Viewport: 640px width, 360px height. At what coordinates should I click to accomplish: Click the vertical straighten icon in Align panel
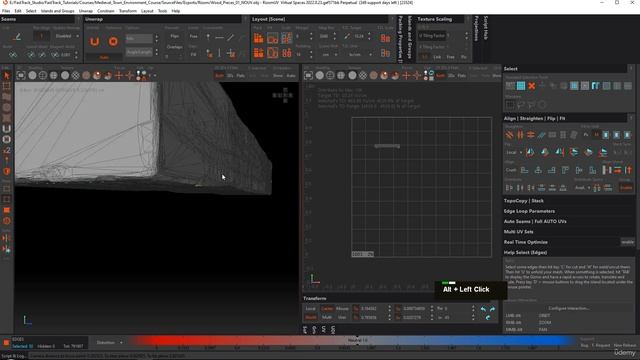520,135
